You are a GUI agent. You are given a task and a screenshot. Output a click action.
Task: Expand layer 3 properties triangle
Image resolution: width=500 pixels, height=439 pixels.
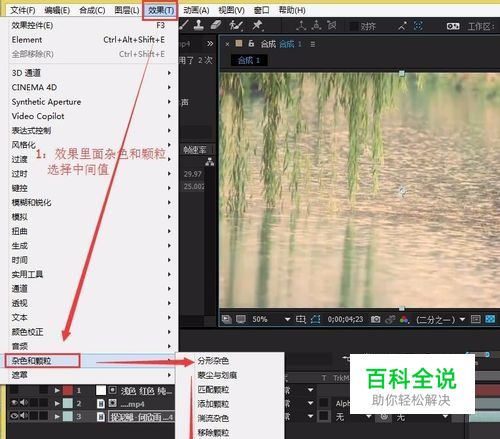pyautogui.click(x=57, y=416)
